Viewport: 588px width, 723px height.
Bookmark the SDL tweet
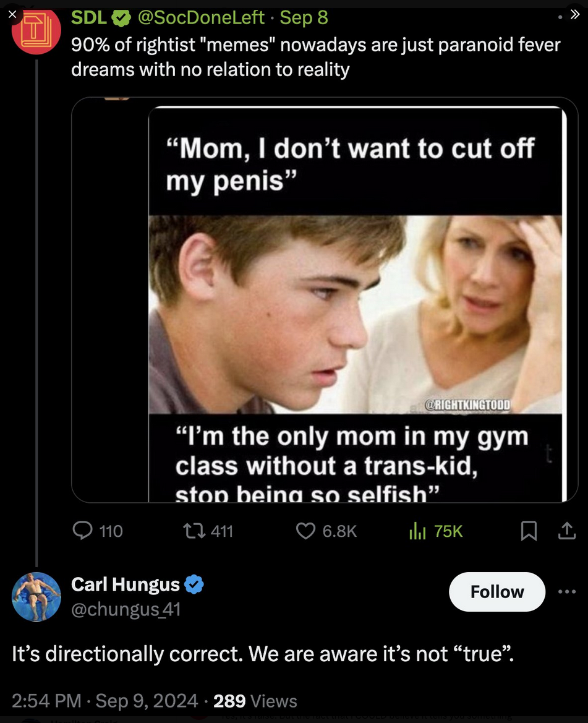(528, 531)
